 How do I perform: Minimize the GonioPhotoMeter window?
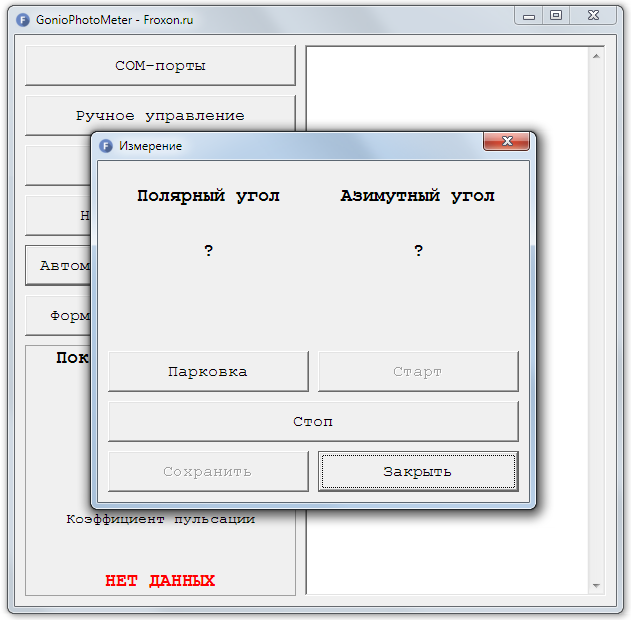(x=529, y=16)
